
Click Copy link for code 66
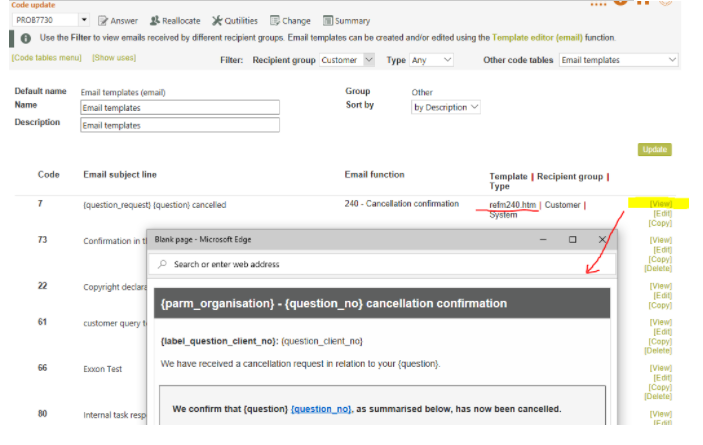click(x=660, y=387)
